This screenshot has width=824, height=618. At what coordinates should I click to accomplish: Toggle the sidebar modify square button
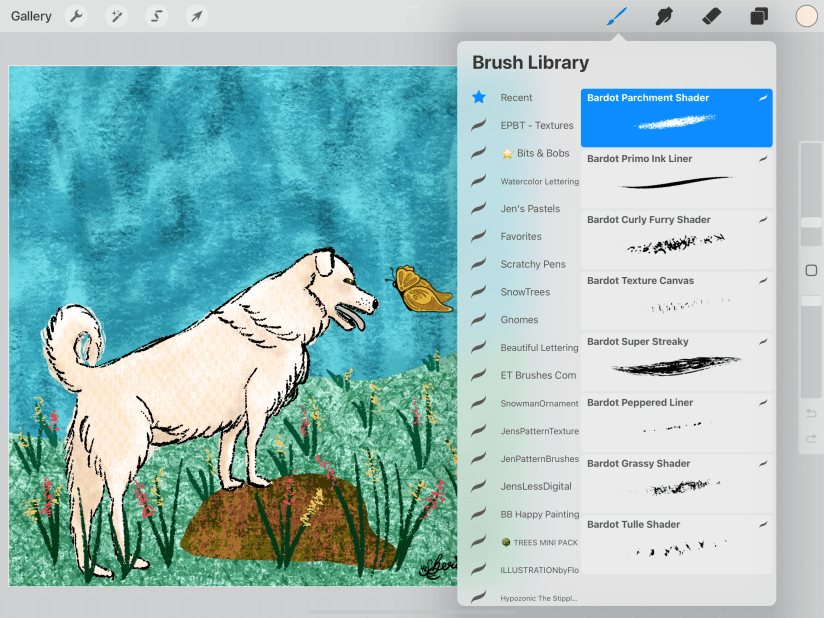click(x=811, y=271)
